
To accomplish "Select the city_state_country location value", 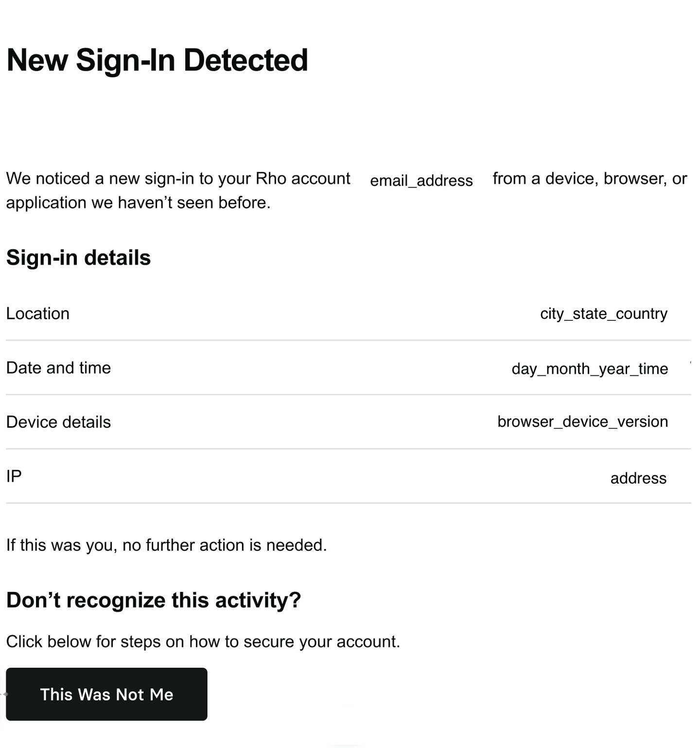I will 603,313.
